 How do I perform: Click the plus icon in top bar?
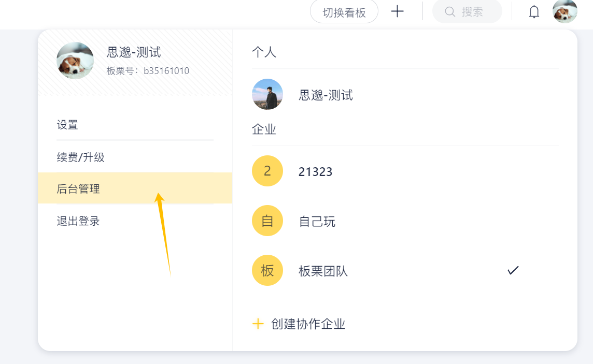coord(397,11)
